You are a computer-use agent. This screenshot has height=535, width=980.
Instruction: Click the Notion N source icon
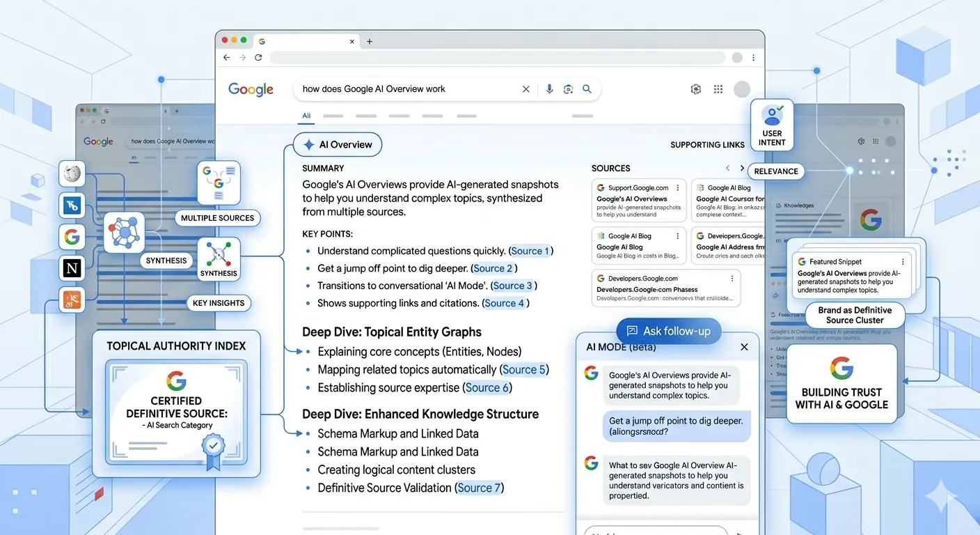[72, 267]
